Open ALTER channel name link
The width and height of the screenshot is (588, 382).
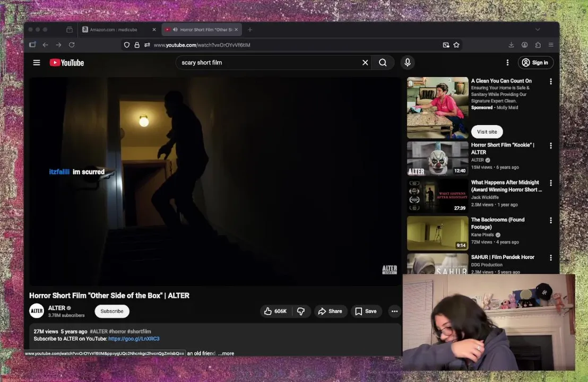(x=57, y=308)
